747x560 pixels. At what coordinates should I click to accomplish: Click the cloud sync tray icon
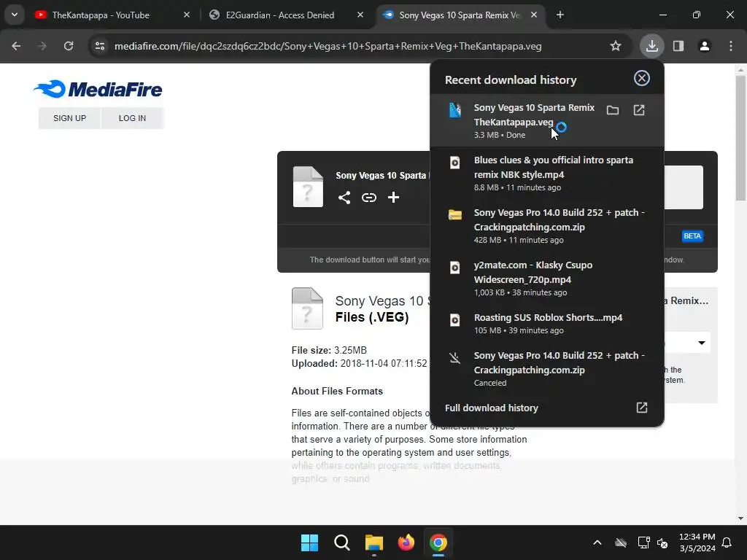(x=620, y=542)
